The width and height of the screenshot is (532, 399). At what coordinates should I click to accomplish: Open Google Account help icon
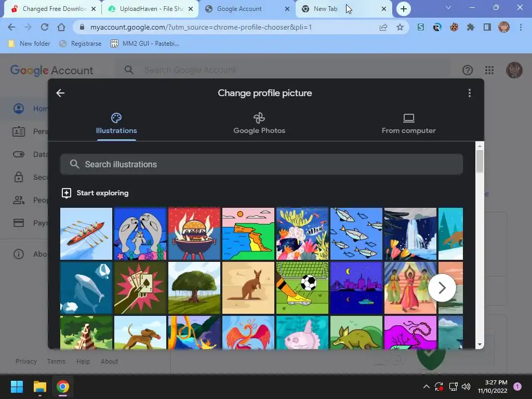click(468, 70)
